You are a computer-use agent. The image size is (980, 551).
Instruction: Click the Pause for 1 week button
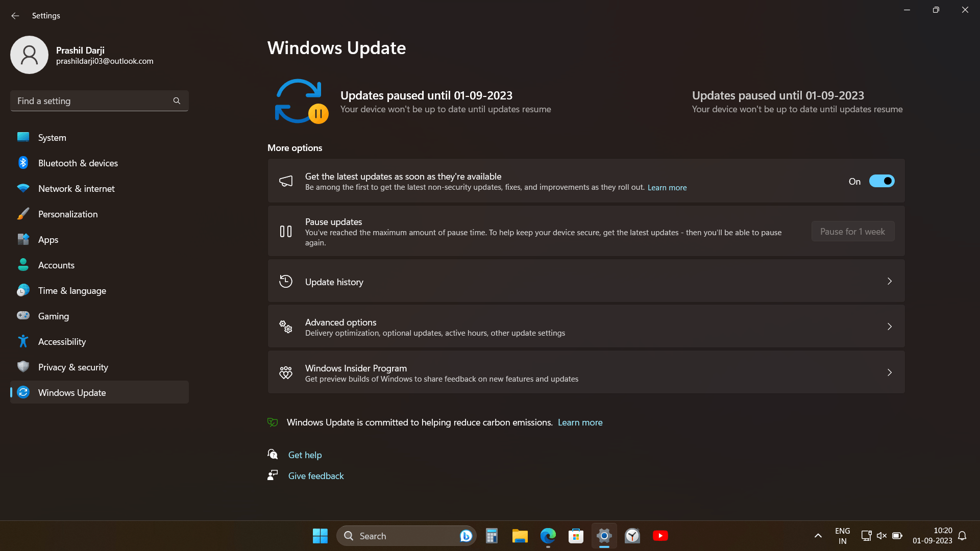(x=852, y=232)
